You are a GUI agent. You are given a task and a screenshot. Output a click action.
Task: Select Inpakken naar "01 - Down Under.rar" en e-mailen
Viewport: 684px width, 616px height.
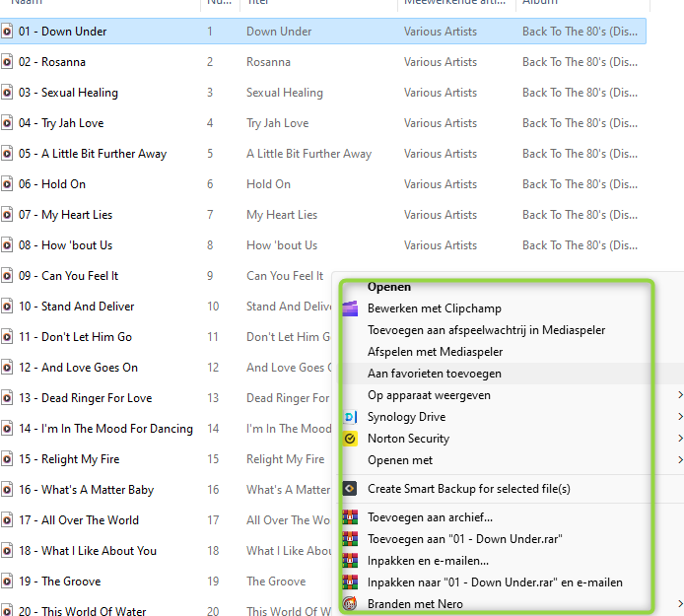[x=495, y=582]
